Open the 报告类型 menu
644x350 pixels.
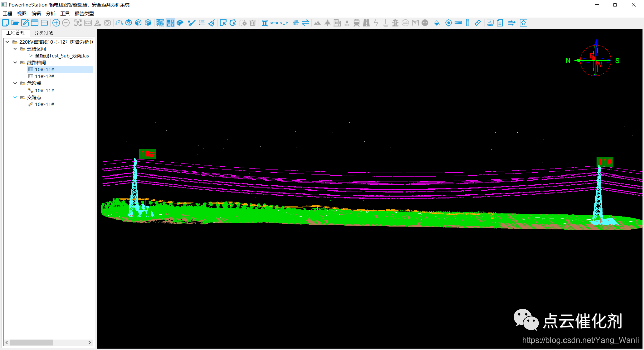coord(84,13)
